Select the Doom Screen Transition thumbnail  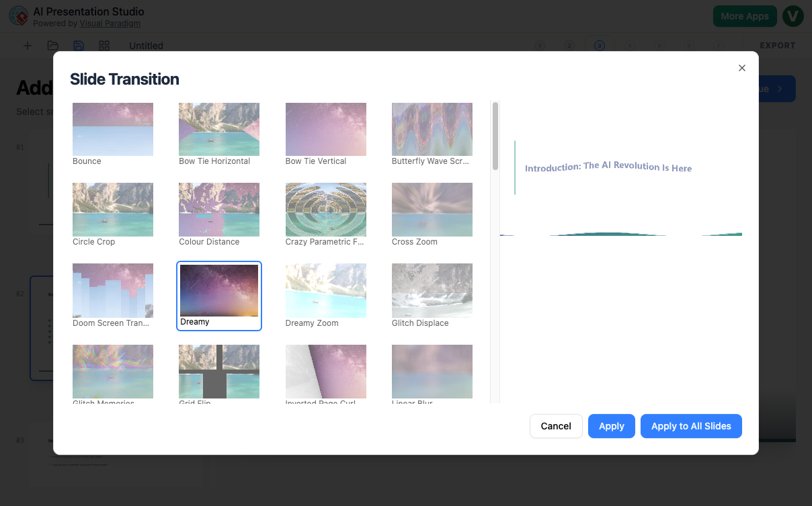tap(113, 290)
